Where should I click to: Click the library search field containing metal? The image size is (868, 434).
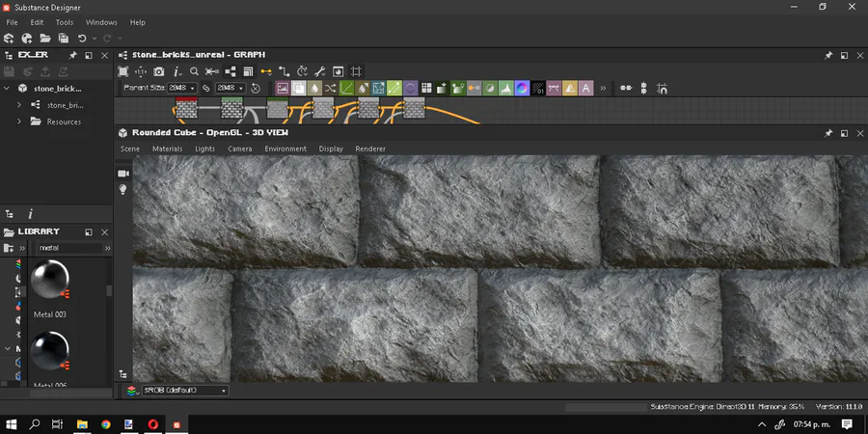pyautogui.click(x=68, y=248)
